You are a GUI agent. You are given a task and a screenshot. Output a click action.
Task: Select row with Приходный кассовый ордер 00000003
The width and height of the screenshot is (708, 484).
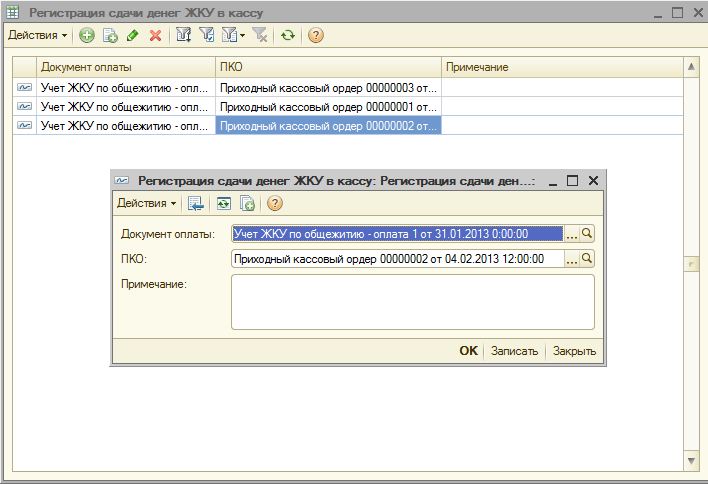click(x=328, y=87)
